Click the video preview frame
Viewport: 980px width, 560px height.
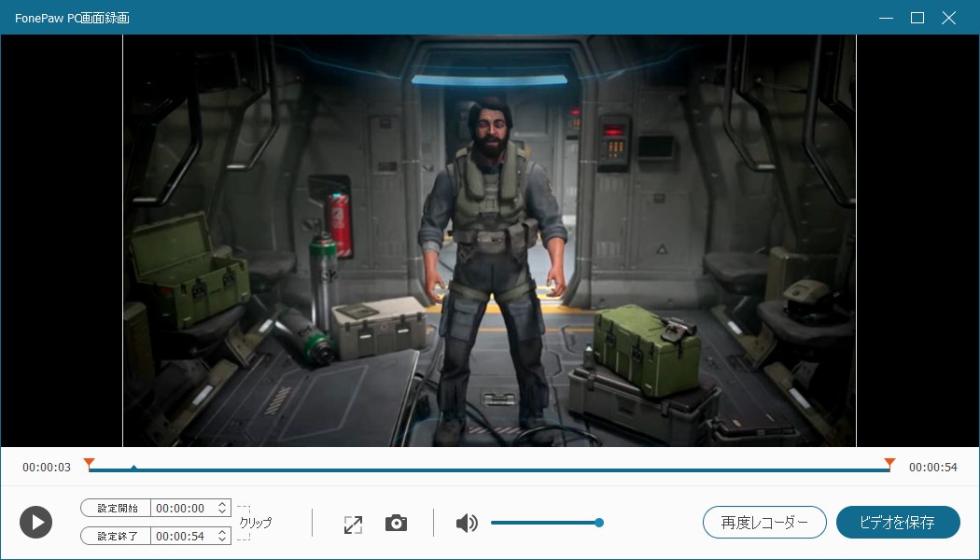tap(489, 241)
